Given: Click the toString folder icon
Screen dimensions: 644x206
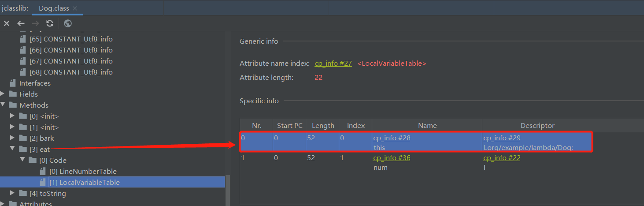Looking at the screenshot, I should pyautogui.click(x=23, y=193).
